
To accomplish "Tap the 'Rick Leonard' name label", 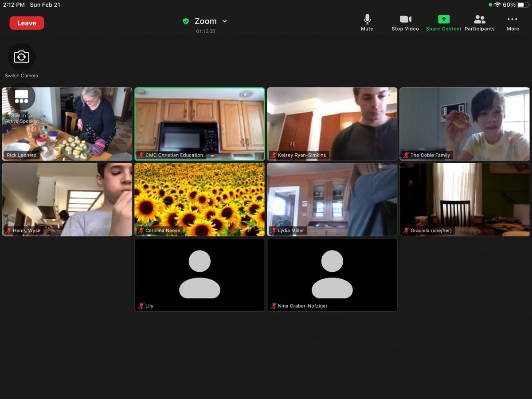I will tap(22, 155).
